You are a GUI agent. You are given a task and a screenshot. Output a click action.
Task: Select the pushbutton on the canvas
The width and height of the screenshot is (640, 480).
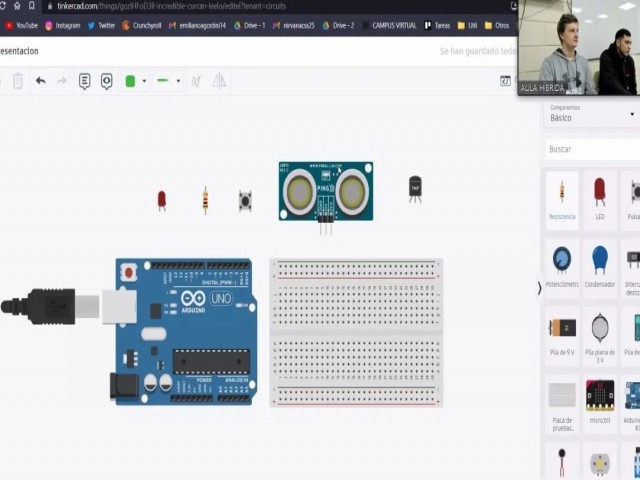[245, 201]
